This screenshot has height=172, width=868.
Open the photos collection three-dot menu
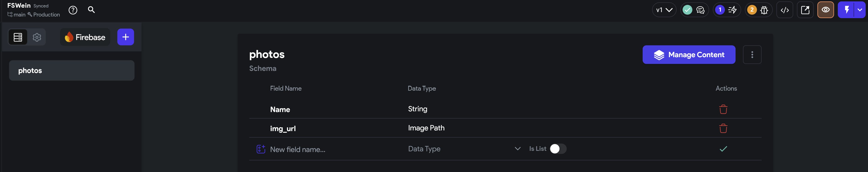(x=752, y=55)
